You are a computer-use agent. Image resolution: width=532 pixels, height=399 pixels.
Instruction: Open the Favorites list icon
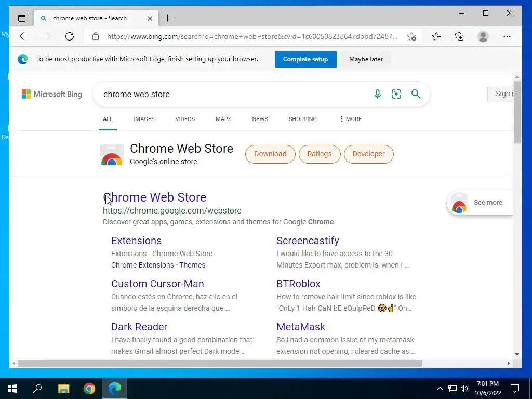tap(436, 36)
